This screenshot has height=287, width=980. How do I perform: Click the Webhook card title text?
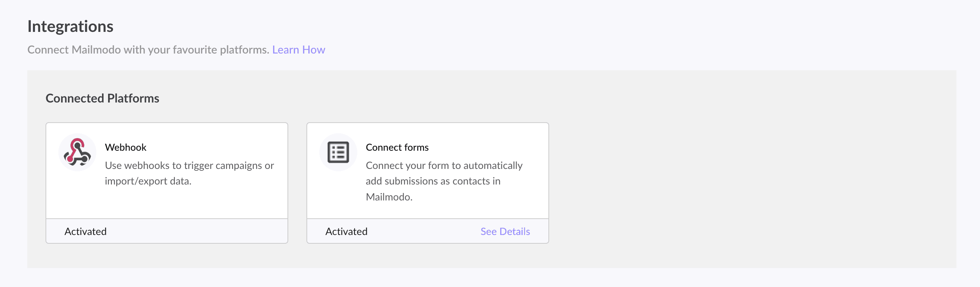[125, 147]
